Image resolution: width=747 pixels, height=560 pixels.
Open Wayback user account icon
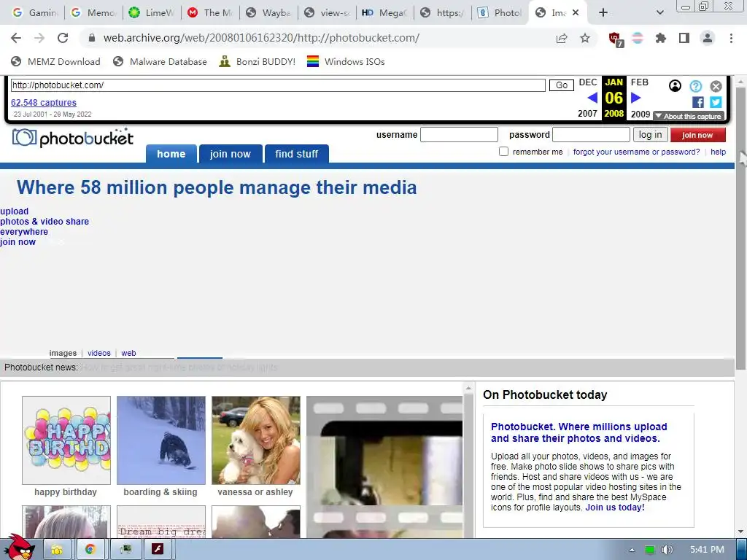[675, 86]
